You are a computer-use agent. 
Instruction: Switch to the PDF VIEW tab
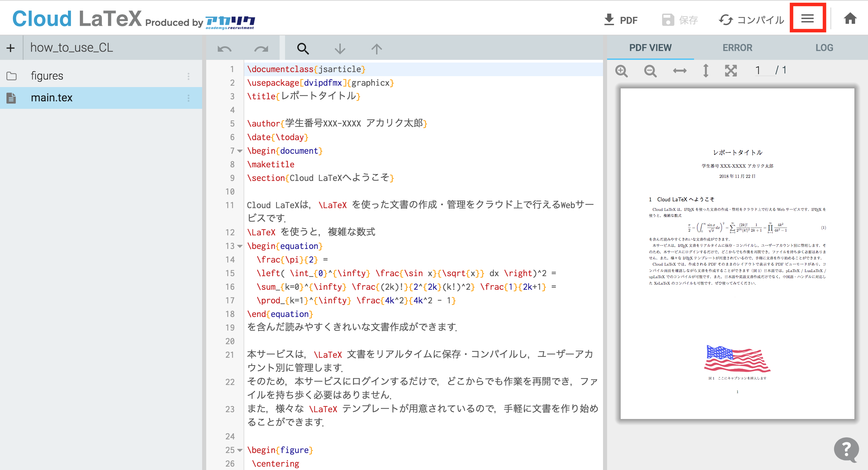(x=650, y=48)
